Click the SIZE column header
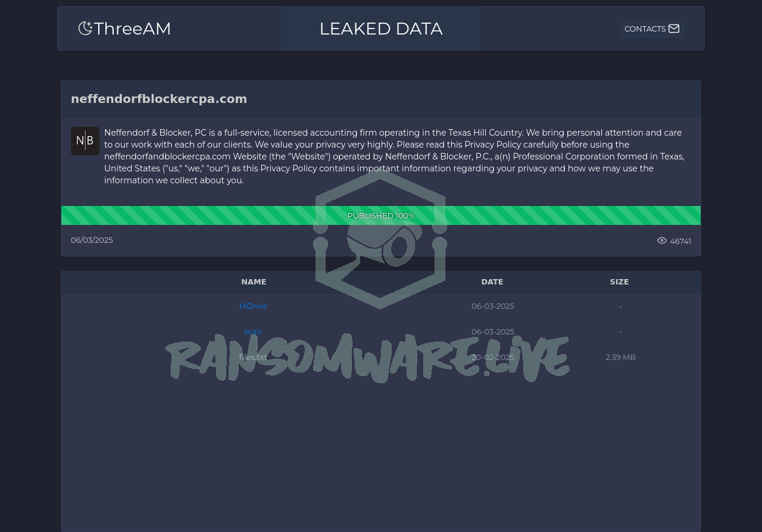The height and width of the screenshot is (532, 762). coord(619,281)
